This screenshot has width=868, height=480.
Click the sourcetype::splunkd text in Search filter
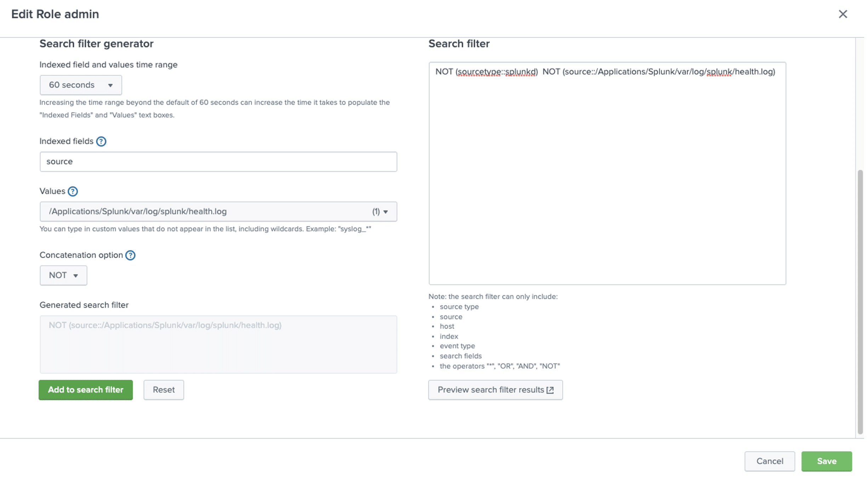pos(497,72)
